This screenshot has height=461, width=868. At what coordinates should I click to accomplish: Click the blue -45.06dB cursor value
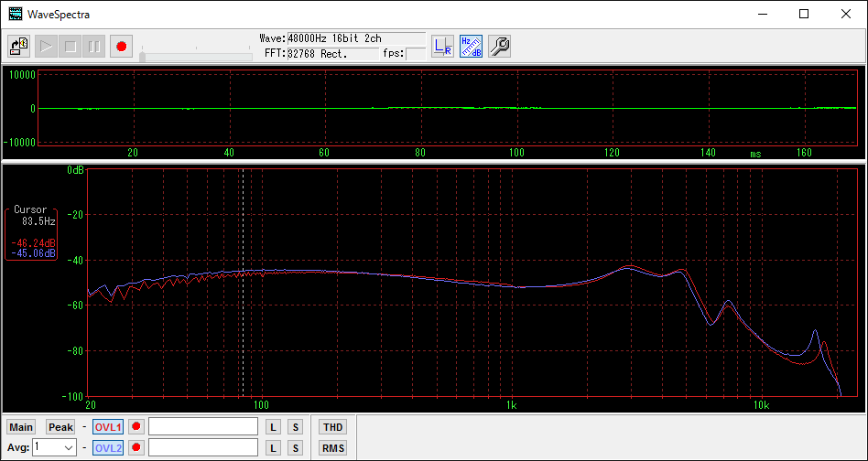pos(33,253)
